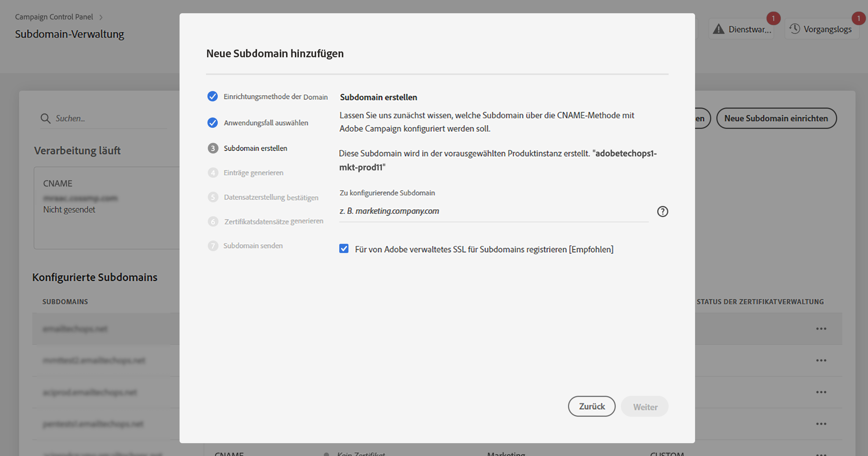The width and height of the screenshot is (868, 456).
Task: Click the Vorgangslogs history clock icon
Action: pyautogui.click(x=795, y=29)
